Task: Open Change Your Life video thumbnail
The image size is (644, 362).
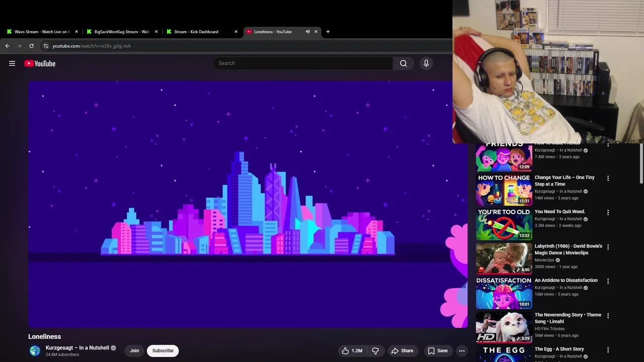Action: click(x=504, y=190)
